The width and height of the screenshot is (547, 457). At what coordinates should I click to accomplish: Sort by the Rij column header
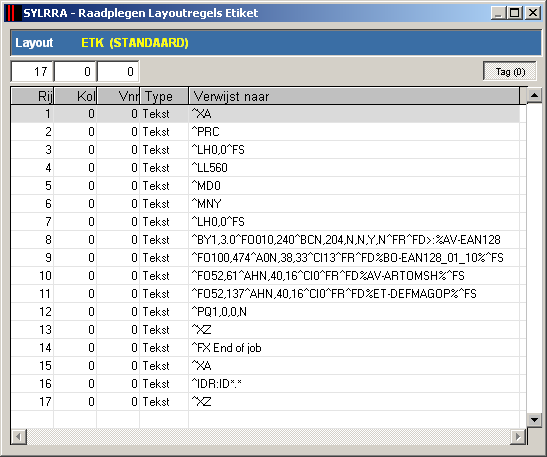(x=32, y=96)
